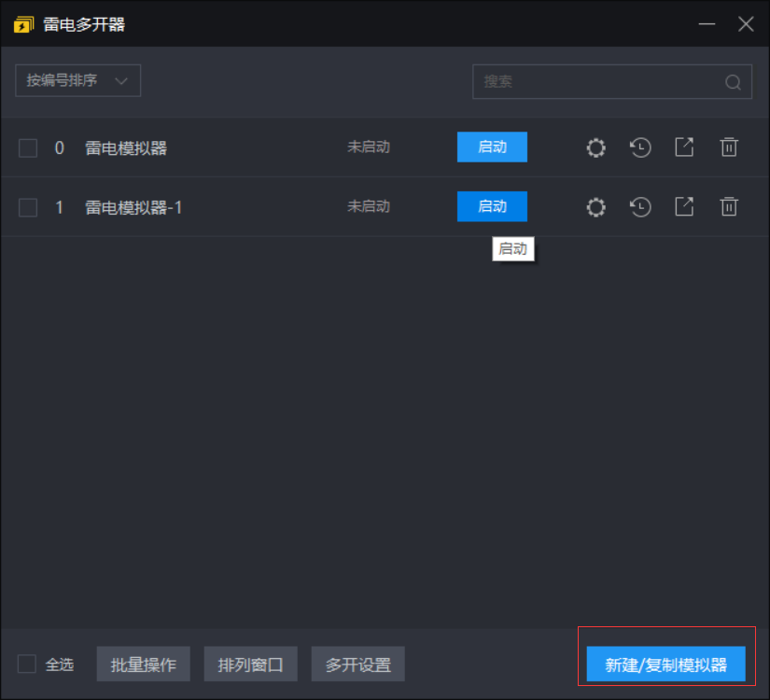Open 多开设置 multi-instance settings

click(358, 665)
